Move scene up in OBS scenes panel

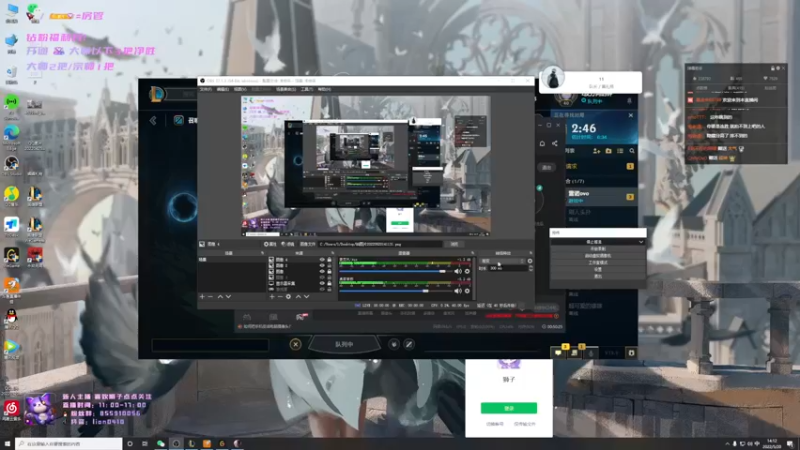click(x=220, y=296)
